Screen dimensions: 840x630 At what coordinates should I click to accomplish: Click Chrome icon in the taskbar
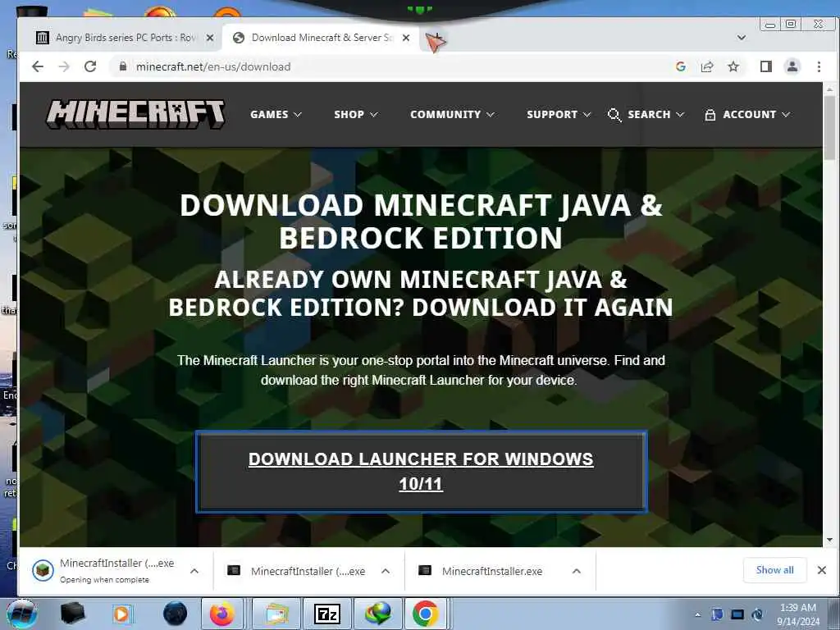[426, 614]
